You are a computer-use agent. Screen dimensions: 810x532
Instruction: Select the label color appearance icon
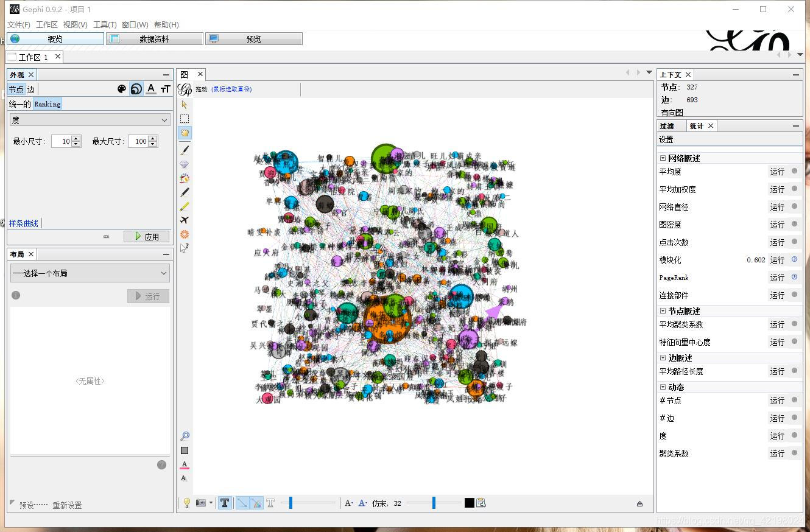(151, 89)
